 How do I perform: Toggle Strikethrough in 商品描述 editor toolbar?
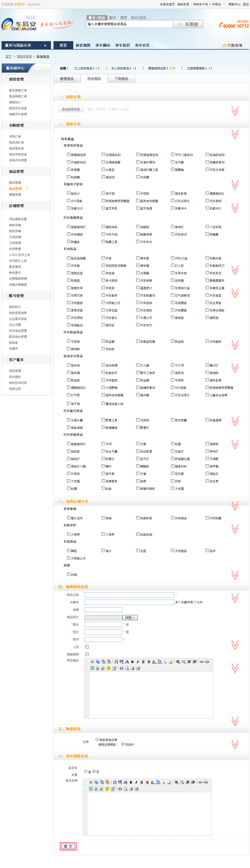coord(148,662)
